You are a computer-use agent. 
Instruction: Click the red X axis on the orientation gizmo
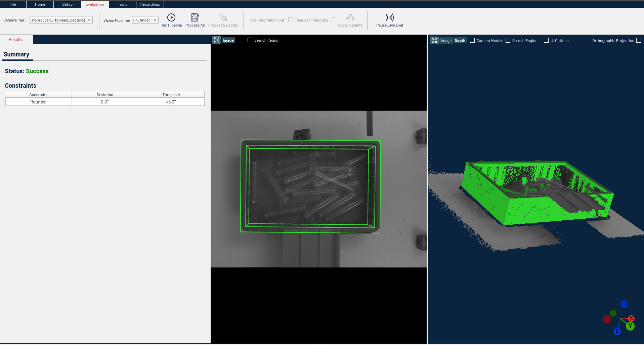click(x=631, y=318)
